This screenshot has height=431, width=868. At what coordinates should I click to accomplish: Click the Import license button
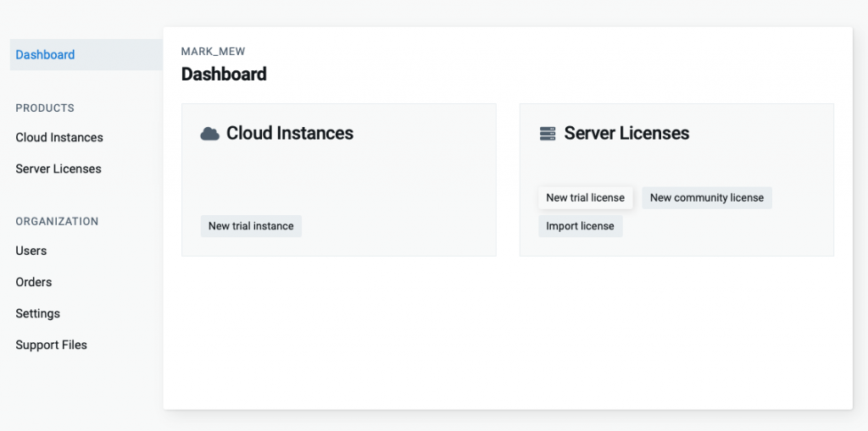pos(580,226)
